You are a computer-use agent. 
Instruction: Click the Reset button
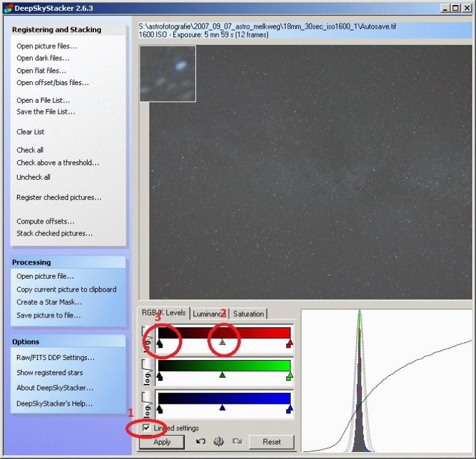point(272,442)
